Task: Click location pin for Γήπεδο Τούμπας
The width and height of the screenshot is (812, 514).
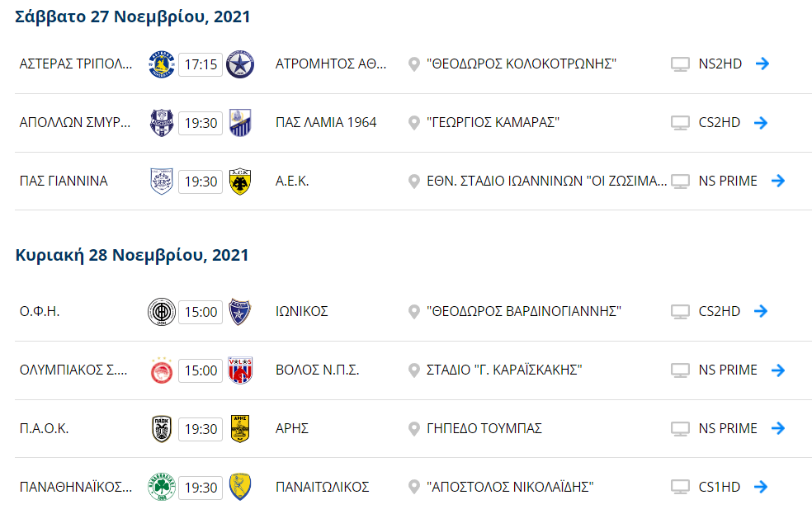Action: [414, 429]
